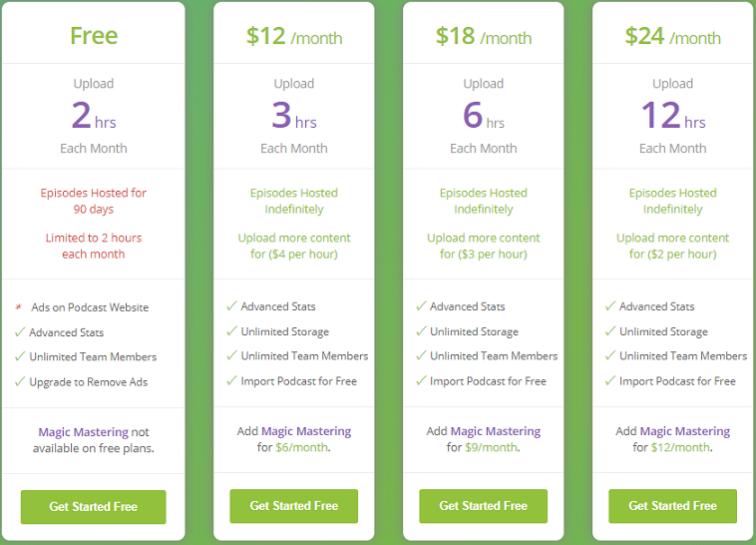Click red asterisk beside Ads on Podcast Website
Screen dimensions: 756x545
coord(19,307)
